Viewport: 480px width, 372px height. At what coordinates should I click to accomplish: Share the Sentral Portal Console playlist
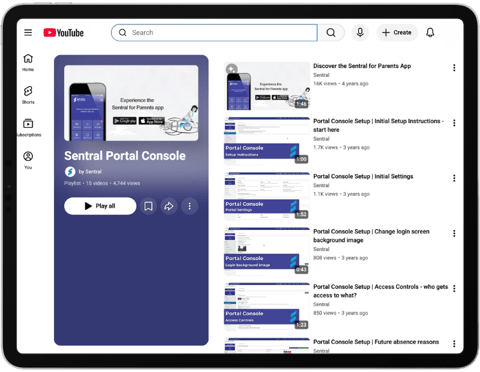click(169, 206)
